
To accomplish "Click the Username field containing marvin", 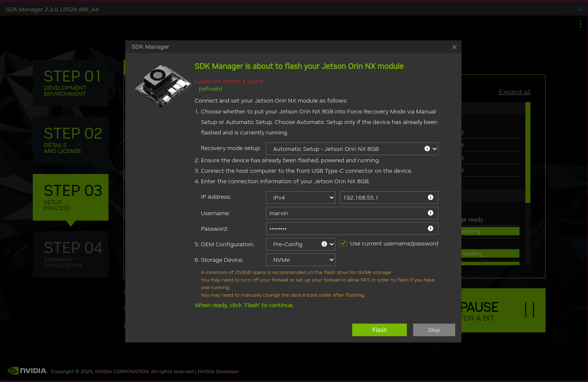I will [x=345, y=213].
